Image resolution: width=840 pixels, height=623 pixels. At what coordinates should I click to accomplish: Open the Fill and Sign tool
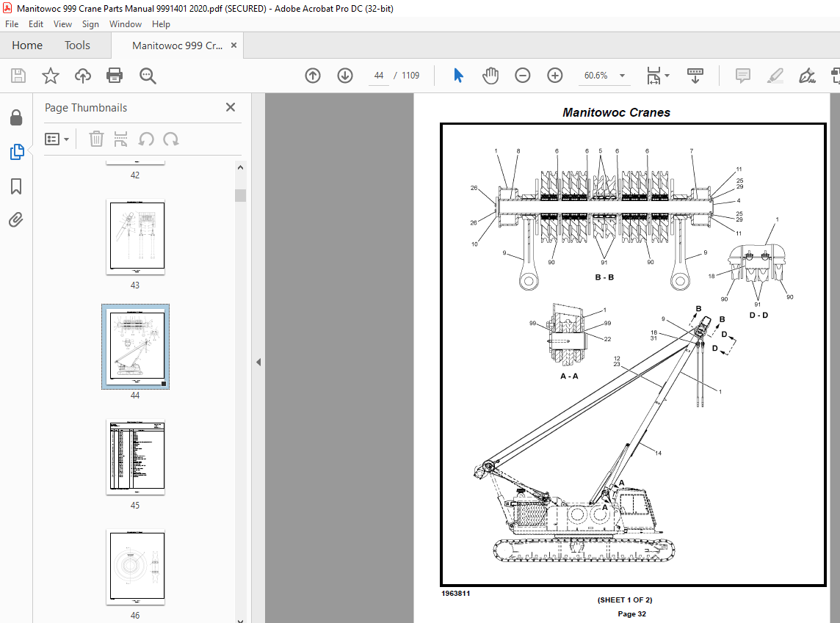pos(807,76)
